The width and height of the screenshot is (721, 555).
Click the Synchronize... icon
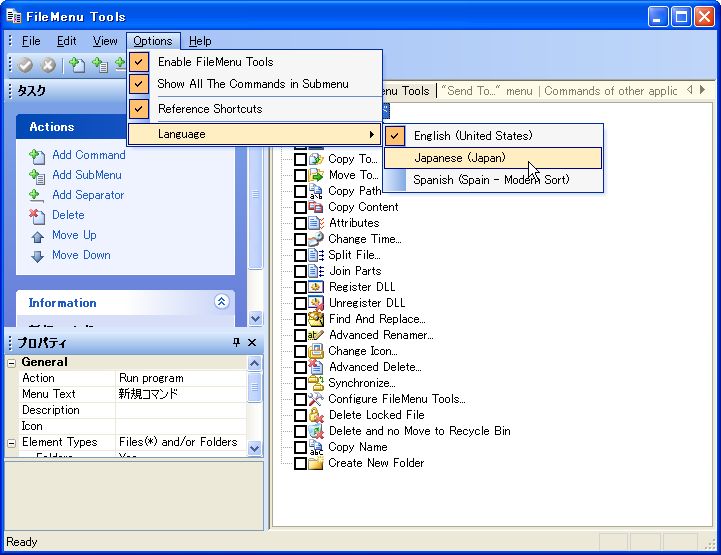tap(316, 383)
